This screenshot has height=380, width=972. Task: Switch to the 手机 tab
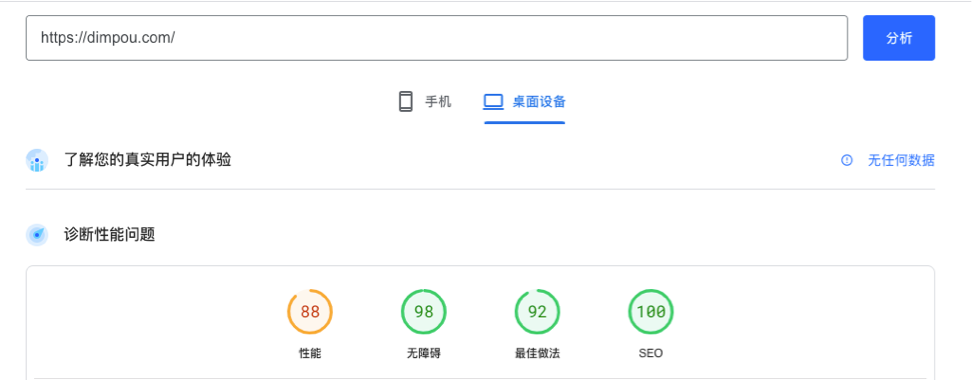coord(425,102)
